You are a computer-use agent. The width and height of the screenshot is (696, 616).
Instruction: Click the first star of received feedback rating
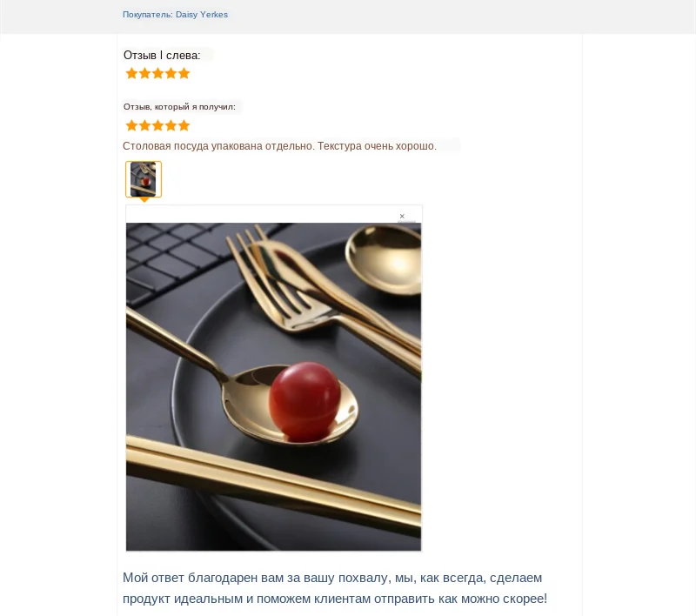tap(132, 125)
